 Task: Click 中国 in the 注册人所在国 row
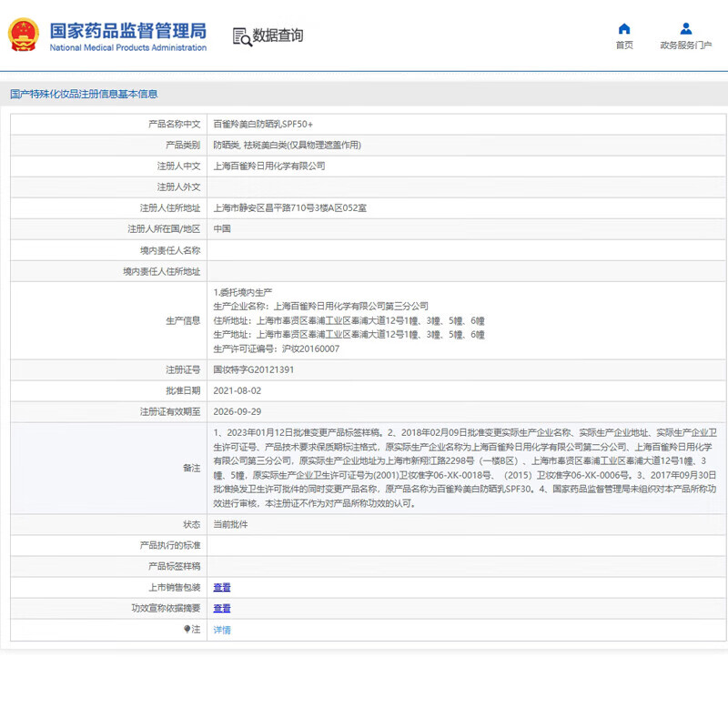[x=221, y=227]
